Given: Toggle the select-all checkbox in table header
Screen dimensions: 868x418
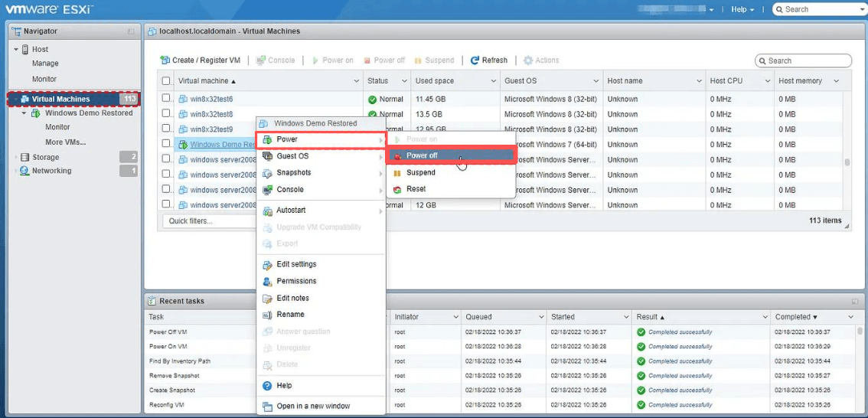Looking at the screenshot, I should pos(166,81).
